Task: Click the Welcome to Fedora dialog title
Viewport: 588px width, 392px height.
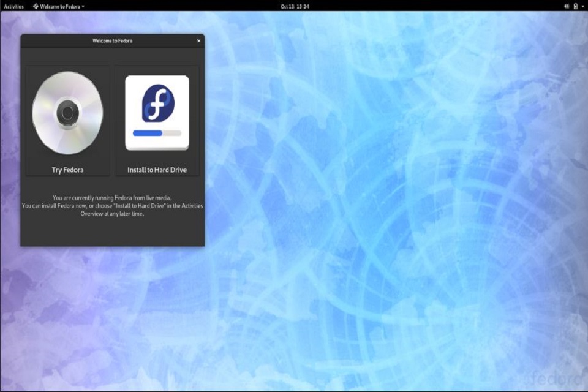Action: pyautogui.click(x=112, y=39)
